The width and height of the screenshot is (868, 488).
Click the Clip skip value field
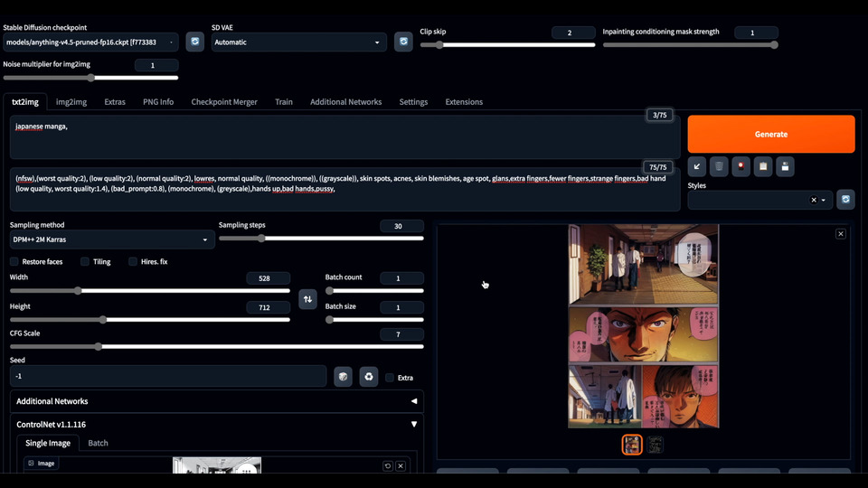[x=573, y=33]
